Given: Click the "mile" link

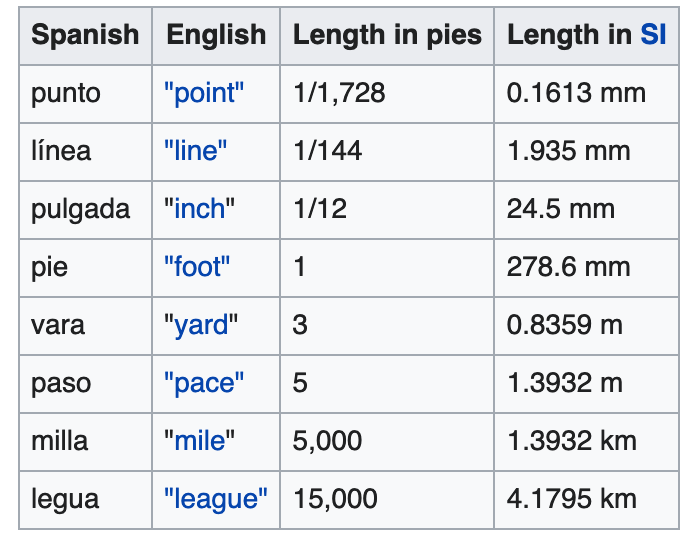Looking at the screenshot, I should (x=200, y=441).
